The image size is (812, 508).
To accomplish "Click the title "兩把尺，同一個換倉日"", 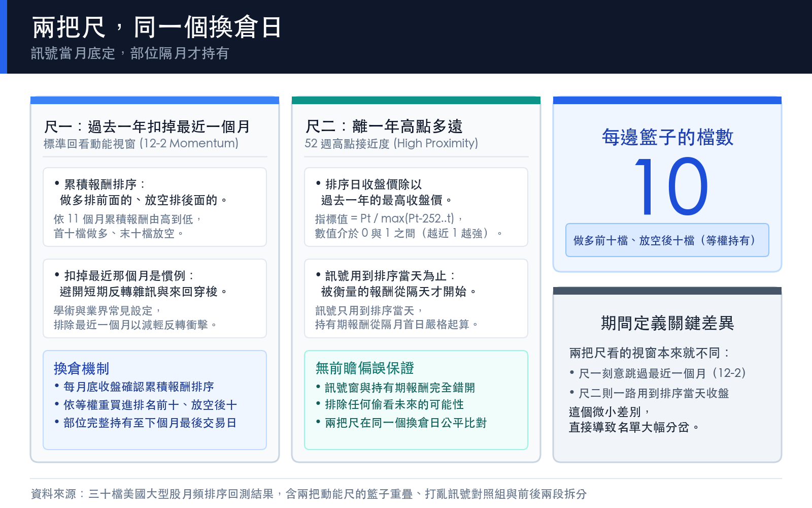I will coord(157,27).
